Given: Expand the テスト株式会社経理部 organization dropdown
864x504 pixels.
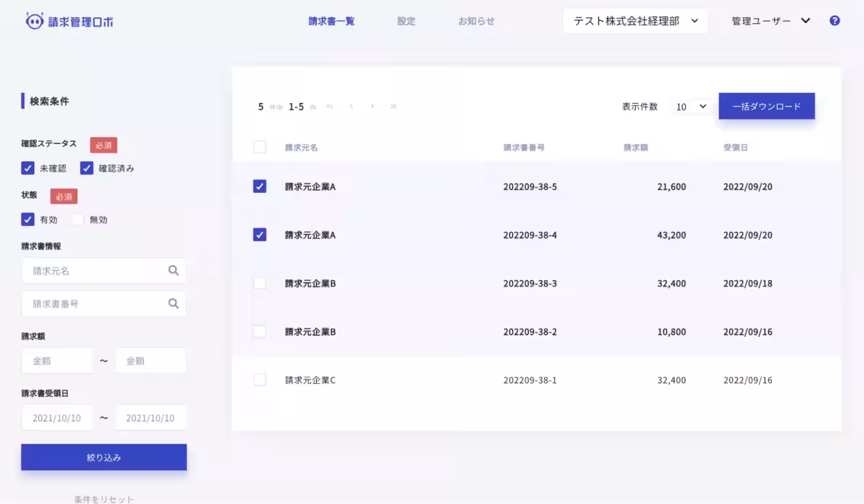Looking at the screenshot, I should tap(634, 20).
